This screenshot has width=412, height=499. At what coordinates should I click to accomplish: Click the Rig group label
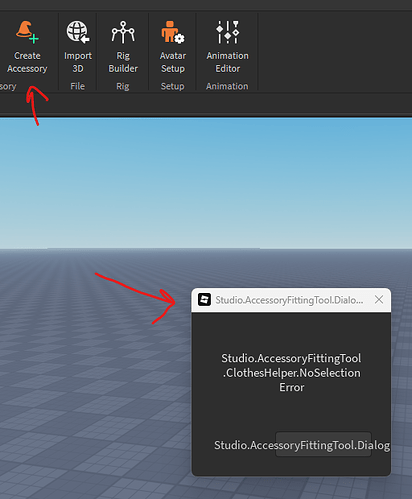click(x=123, y=86)
